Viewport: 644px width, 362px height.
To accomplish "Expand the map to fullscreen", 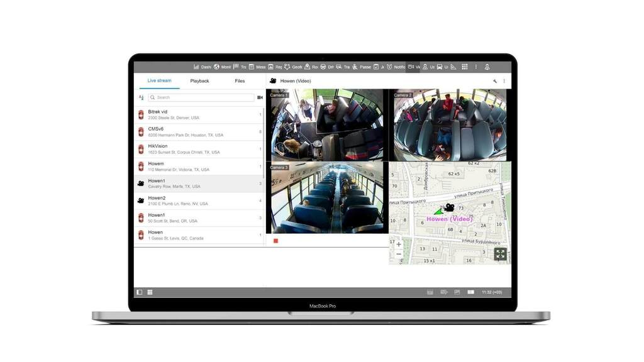I will point(500,254).
